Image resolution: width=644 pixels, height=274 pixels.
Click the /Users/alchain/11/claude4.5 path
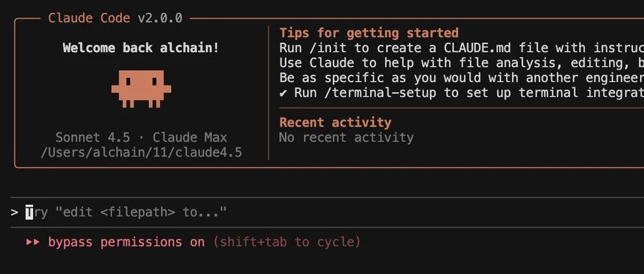(x=142, y=153)
